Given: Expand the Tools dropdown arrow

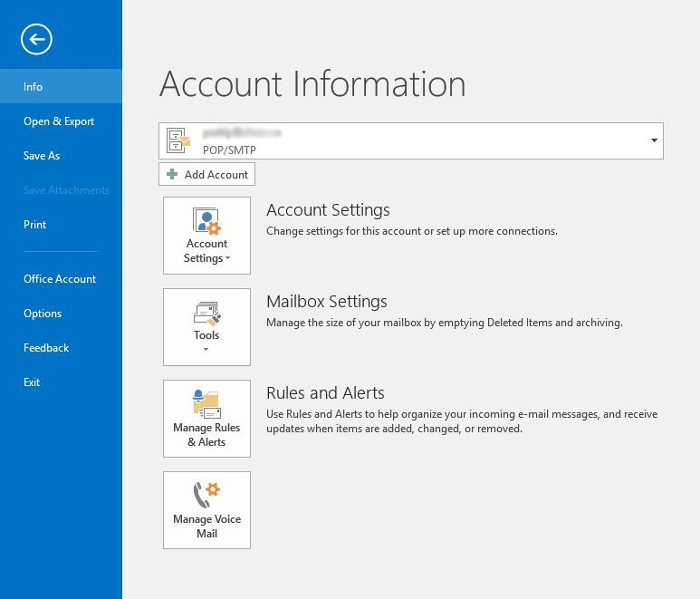Looking at the screenshot, I should [x=206, y=350].
